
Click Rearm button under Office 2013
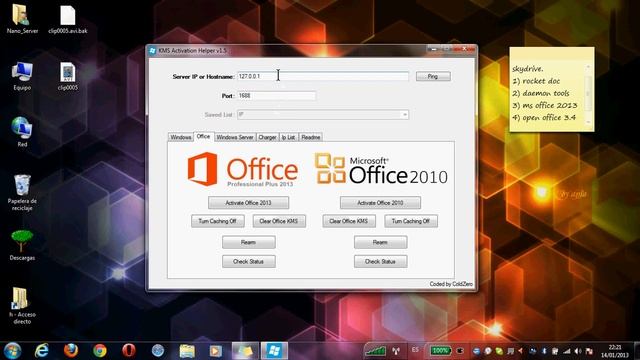pyautogui.click(x=249, y=242)
